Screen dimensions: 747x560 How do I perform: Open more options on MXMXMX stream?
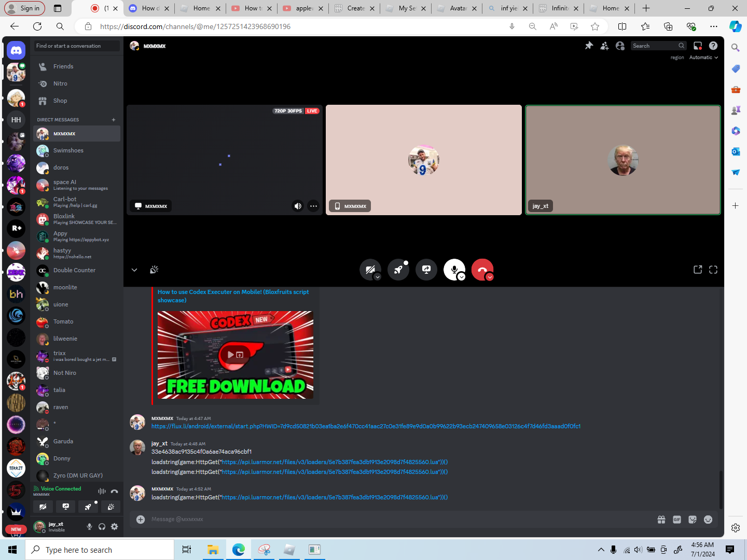(x=313, y=206)
